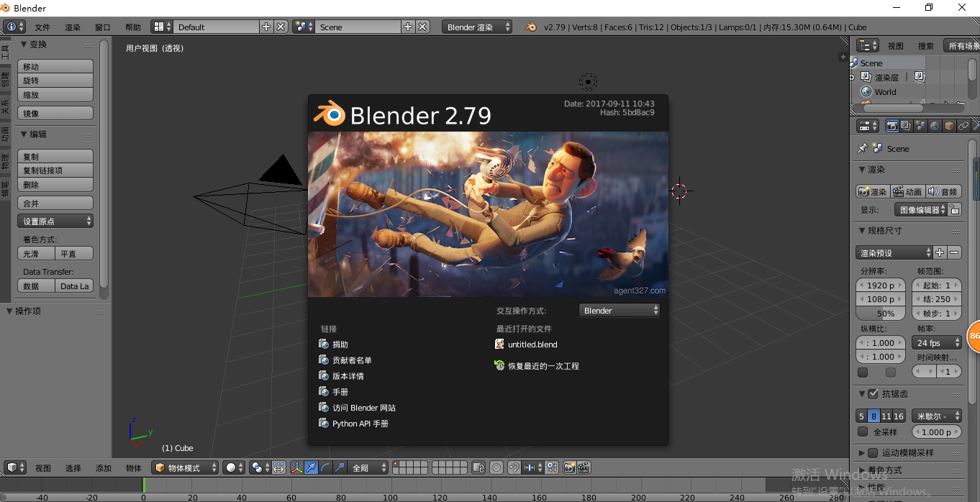
Task: Open the Info editor type selector
Action: (14, 27)
